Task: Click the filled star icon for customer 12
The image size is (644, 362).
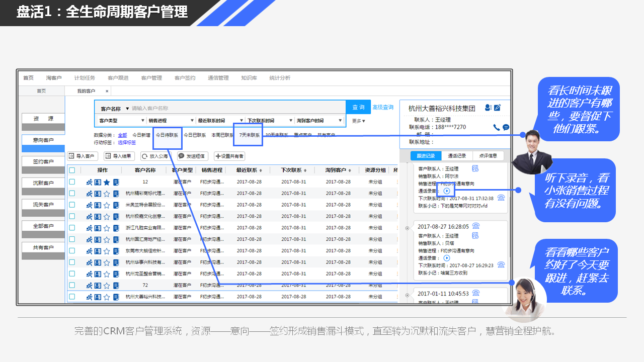Action: [107, 182]
